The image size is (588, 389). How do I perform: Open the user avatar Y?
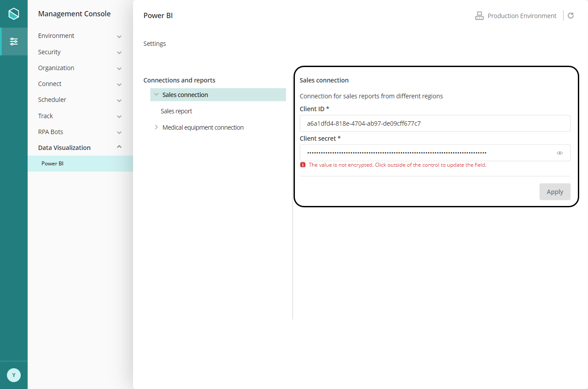tap(14, 375)
